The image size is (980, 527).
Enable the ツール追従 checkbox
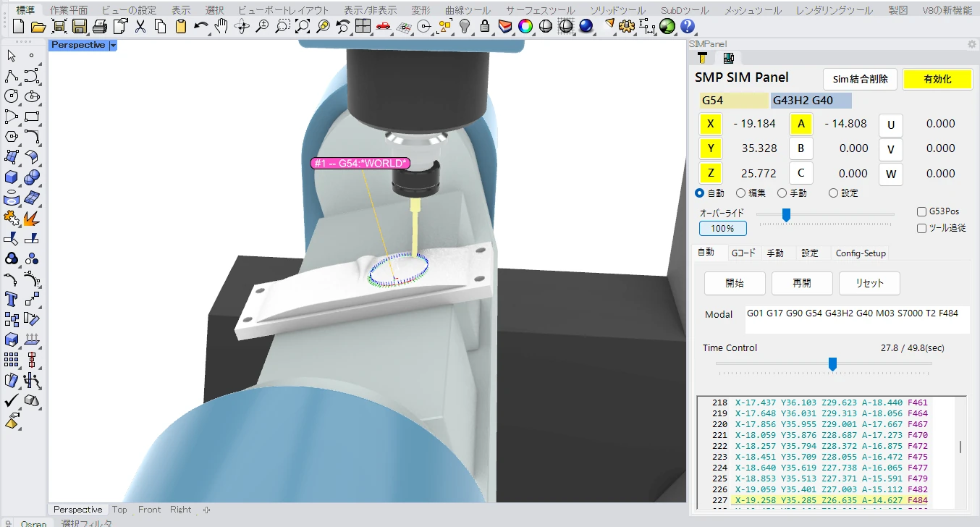click(x=921, y=228)
